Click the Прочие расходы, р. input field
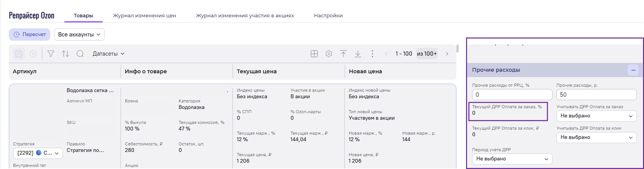644x169 pixels. point(596,95)
